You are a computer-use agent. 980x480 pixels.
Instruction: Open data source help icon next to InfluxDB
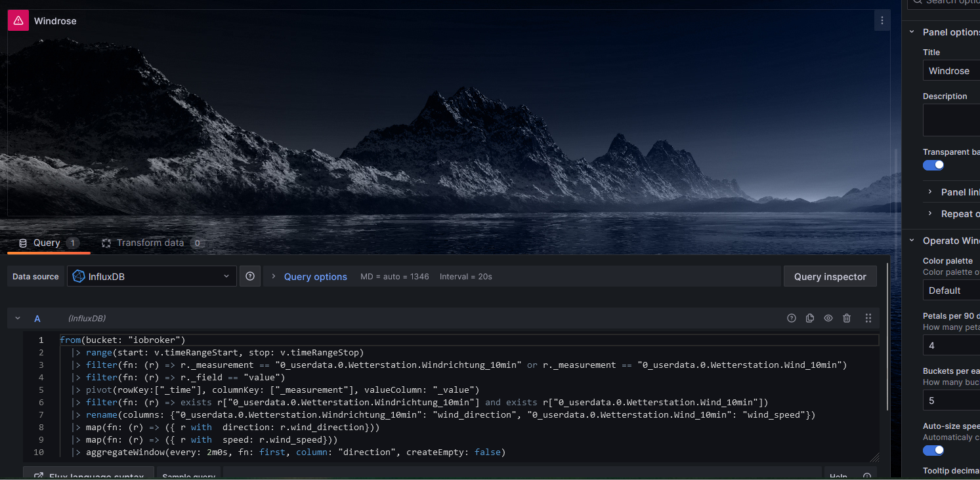[x=250, y=277]
